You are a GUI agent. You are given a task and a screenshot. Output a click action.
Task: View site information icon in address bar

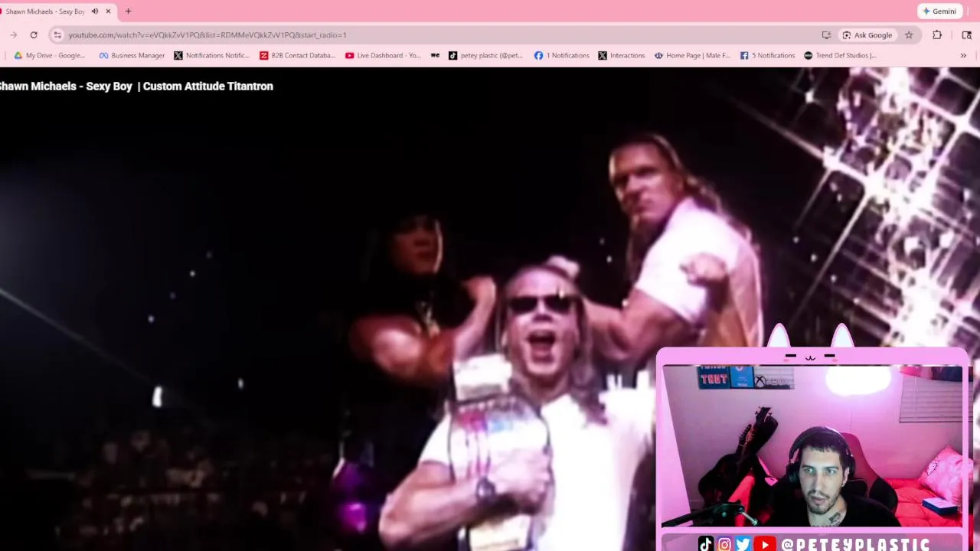pos(57,35)
